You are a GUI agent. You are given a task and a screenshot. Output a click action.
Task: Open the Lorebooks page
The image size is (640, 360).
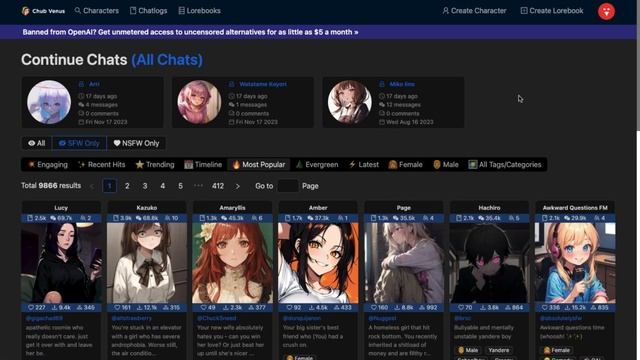pyautogui.click(x=200, y=11)
